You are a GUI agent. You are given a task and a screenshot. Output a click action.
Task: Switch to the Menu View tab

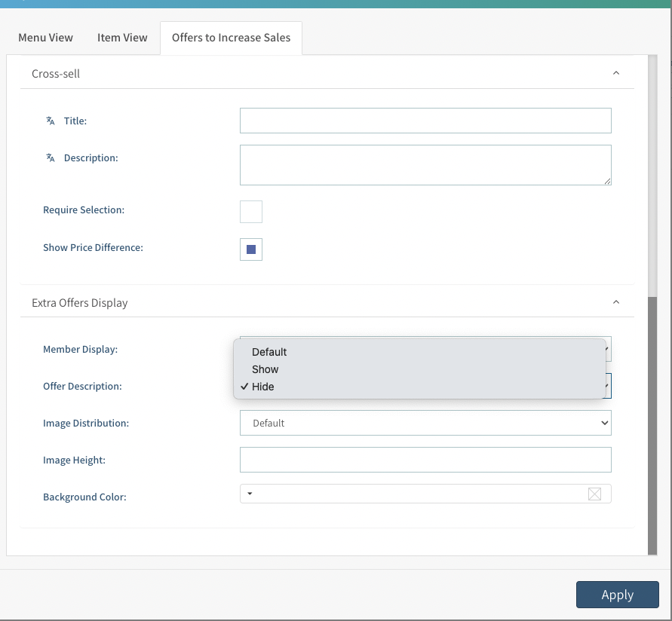click(x=46, y=38)
